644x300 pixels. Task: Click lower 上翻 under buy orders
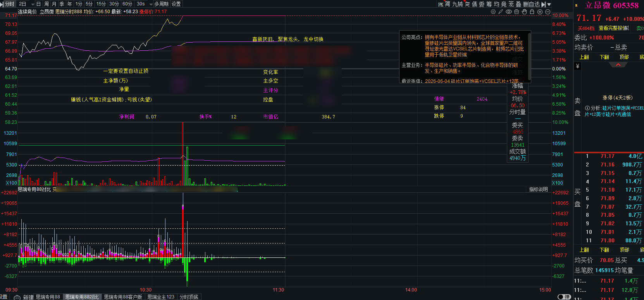[584, 250]
